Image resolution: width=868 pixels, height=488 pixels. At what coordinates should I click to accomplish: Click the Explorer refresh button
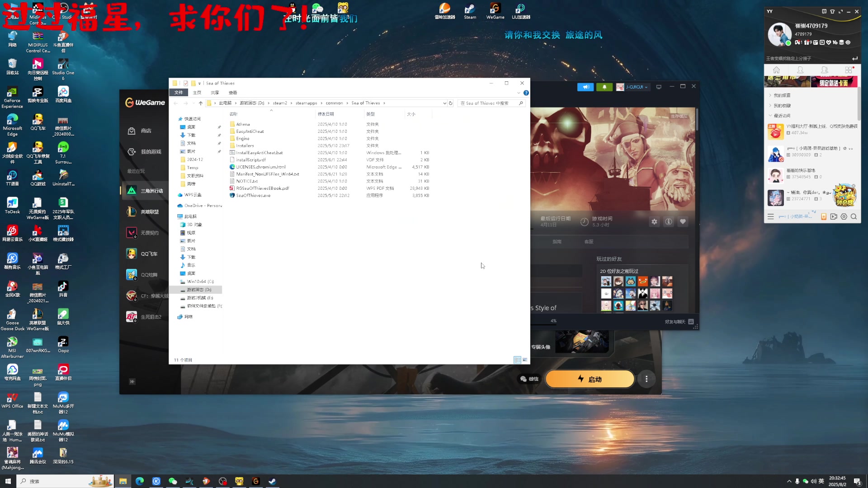[450, 103]
